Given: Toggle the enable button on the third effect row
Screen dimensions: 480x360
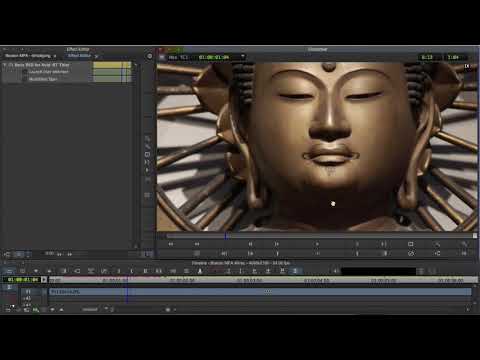Looking at the screenshot, I should click(x=25, y=79).
